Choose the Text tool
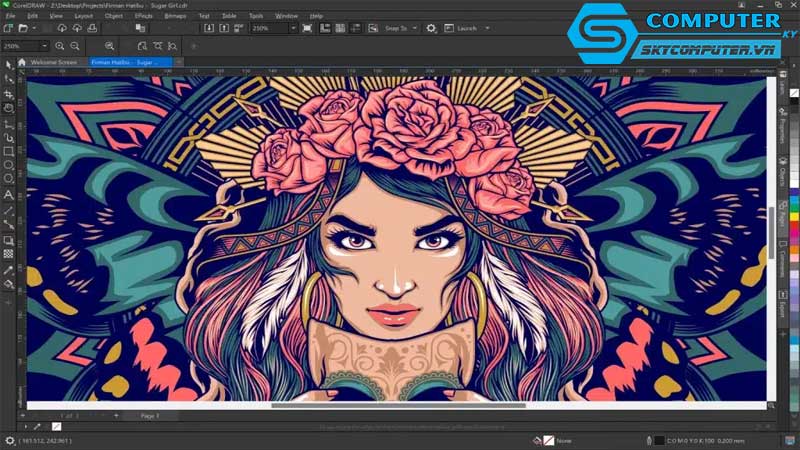The image size is (800, 450). point(9,194)
